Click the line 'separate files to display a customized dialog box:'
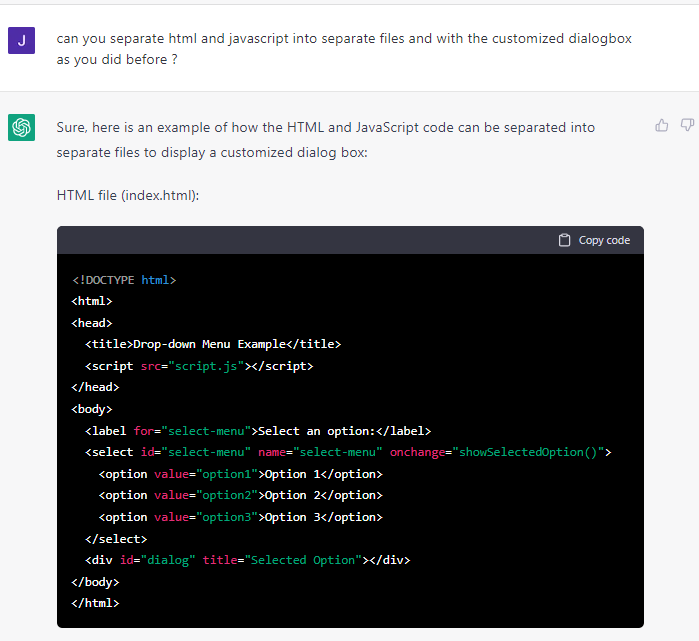Viewport: 699px width, 641px height. coord(212,152)
